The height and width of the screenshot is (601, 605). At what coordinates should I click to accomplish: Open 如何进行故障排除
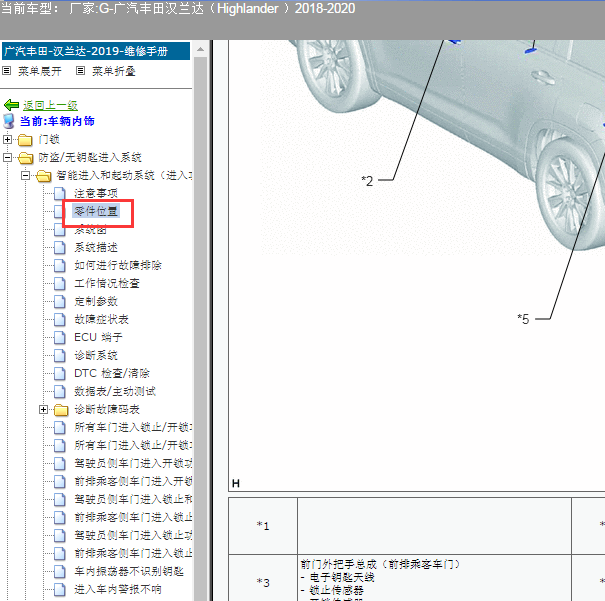[118, 265]
